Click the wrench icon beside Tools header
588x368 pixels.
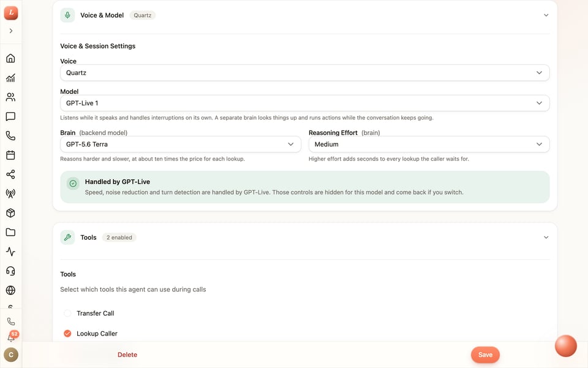pos(67,237)
